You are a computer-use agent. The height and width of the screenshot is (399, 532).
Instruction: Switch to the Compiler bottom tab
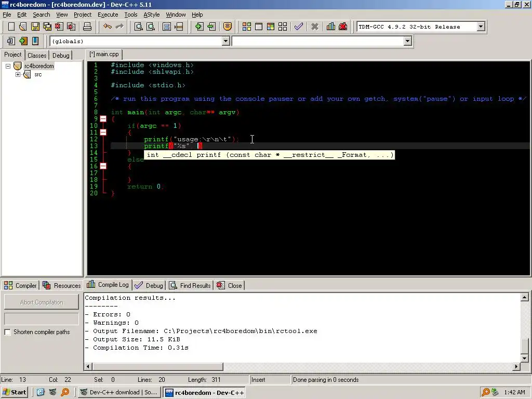[x=20, y=285]
